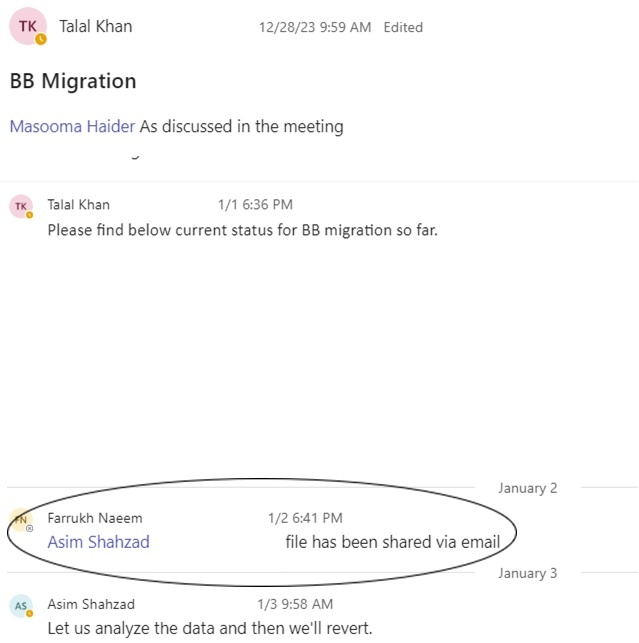Screen dimensions: 639x643
Task: Click the status badge on Farrukh Naeem's avatar
Action: 30,529
